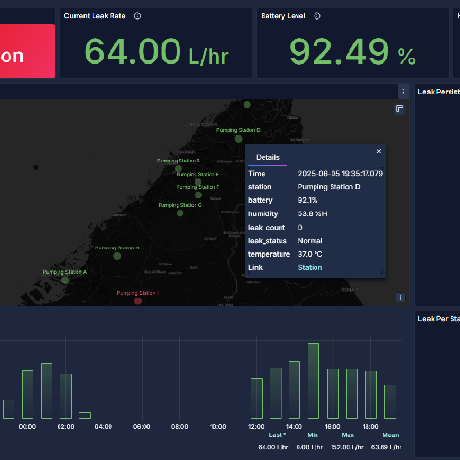This screenshot has height=460, width=460.
Task: Select the unlabeled topmost green map marker
Action: point(247,105)
